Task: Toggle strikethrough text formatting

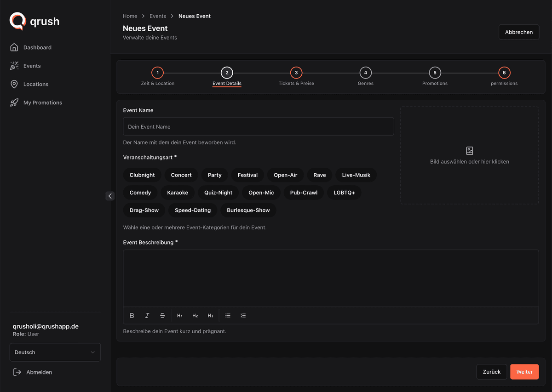Action: click(x=162, y=316)
